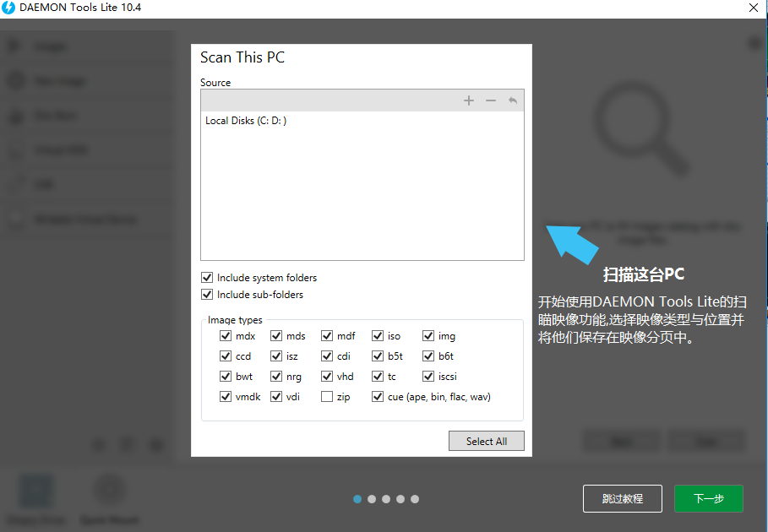
Task: Click the Empty Drive thumbnail icon
Action: pos(35,490)
